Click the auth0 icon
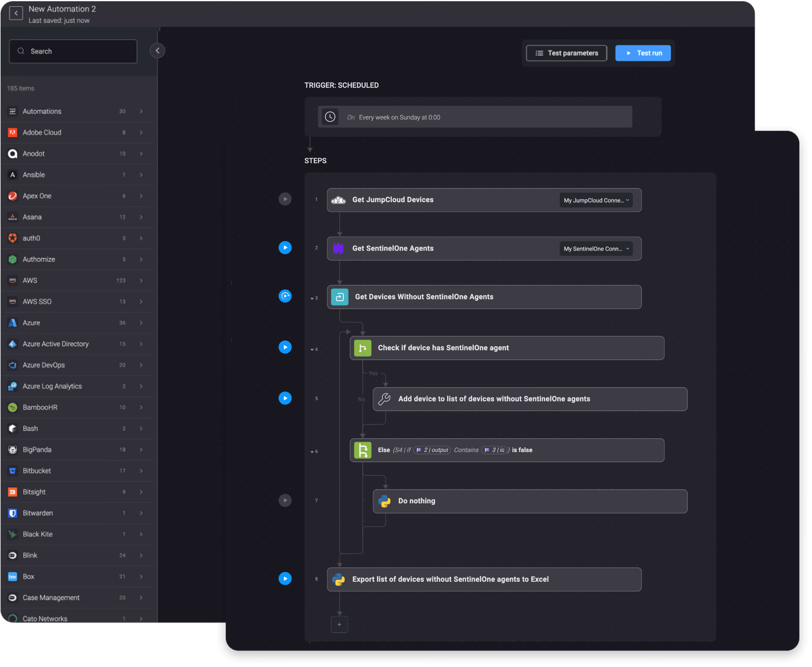The width and height of the screenshot is (812, 667). 13,239
